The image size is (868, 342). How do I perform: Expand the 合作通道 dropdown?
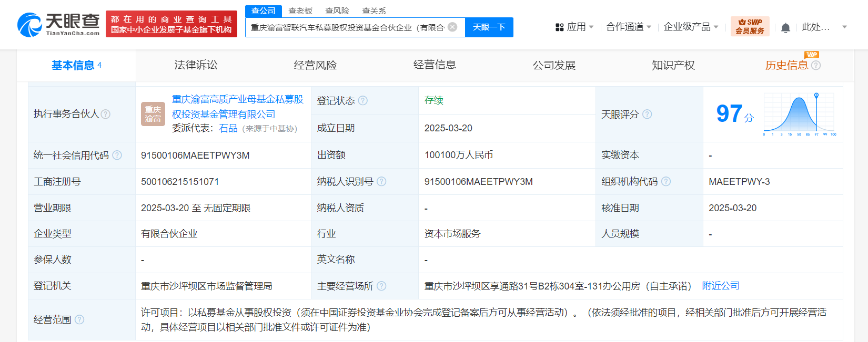pos(628,27)
